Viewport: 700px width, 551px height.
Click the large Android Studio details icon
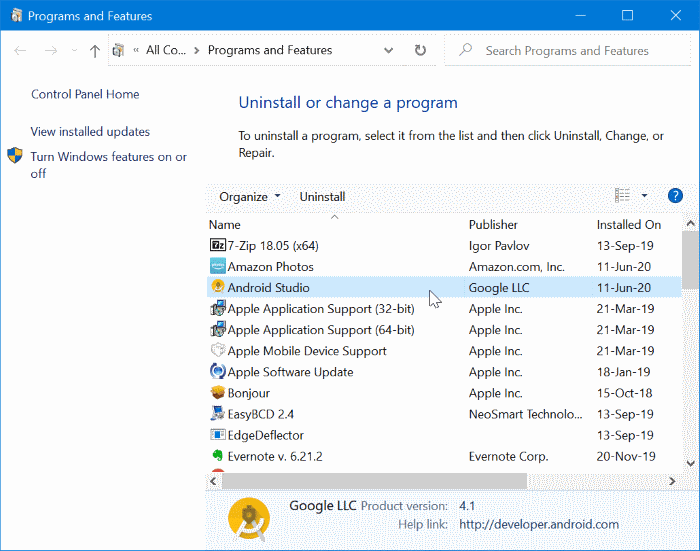(x=249, y=519)
